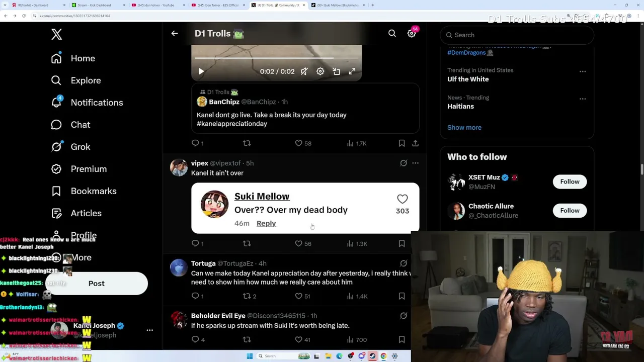Open the video settings menu
This screenshot has width=644, height=362.
coord(320,71)
